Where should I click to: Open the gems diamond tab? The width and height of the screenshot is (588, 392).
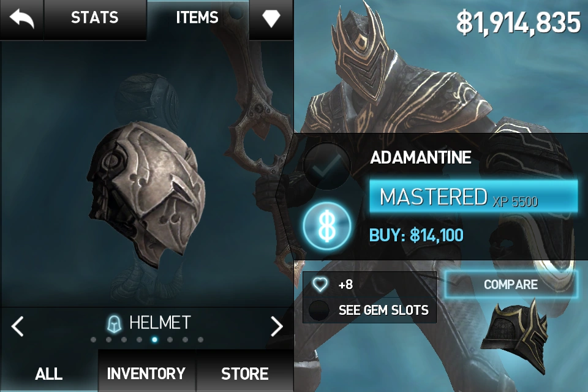pos(271,18)
